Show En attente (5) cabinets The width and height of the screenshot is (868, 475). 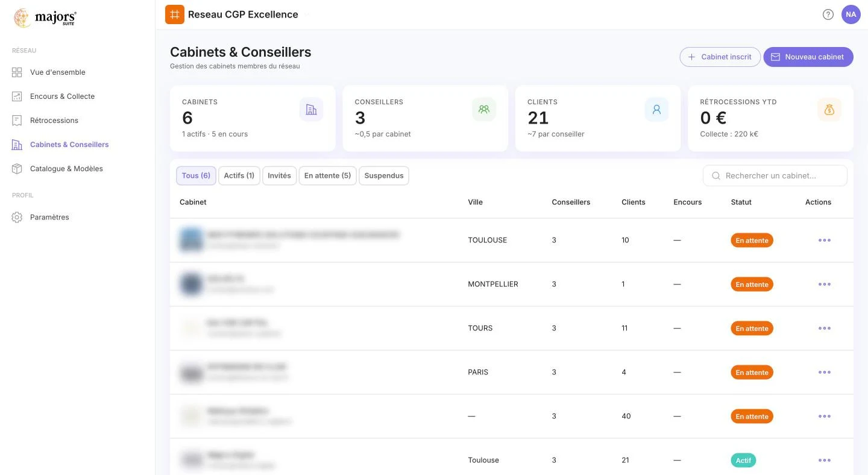tap(327, 175)
